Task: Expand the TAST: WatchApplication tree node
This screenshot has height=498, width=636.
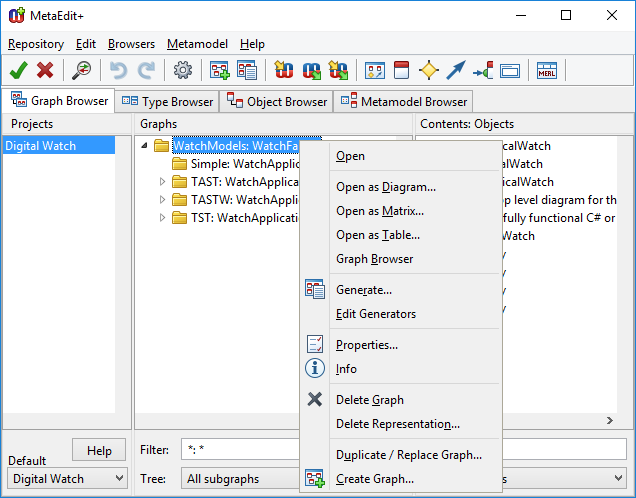Action: click(x=163, y=182)
